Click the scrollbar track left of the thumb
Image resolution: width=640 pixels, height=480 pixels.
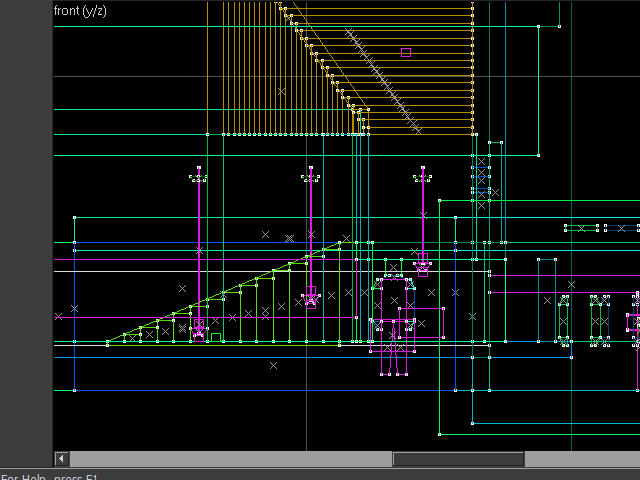tap(230, 459)
